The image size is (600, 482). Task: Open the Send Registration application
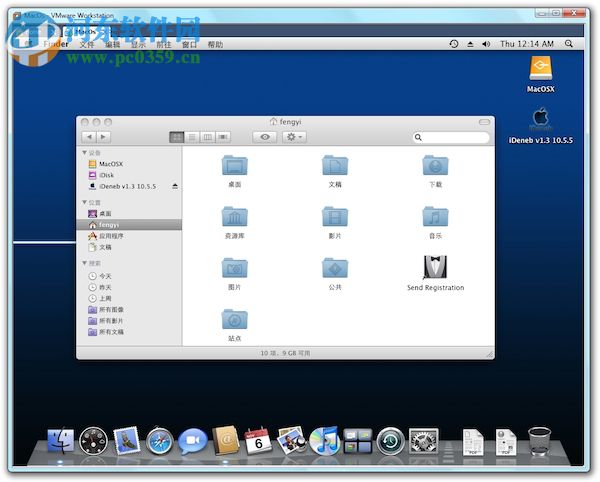[435, 268]
